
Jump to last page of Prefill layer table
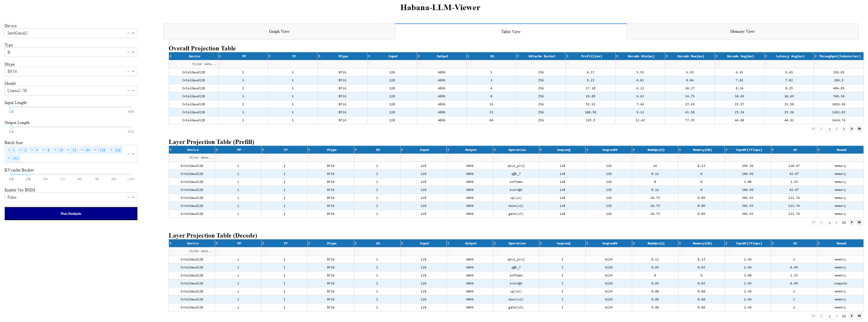[x=859, y=222]
